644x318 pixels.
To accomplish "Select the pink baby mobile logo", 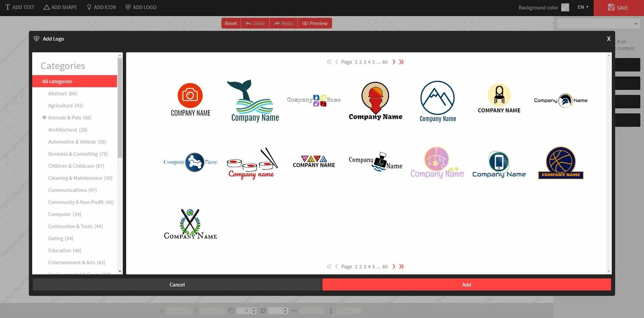I will coord(437,162).
